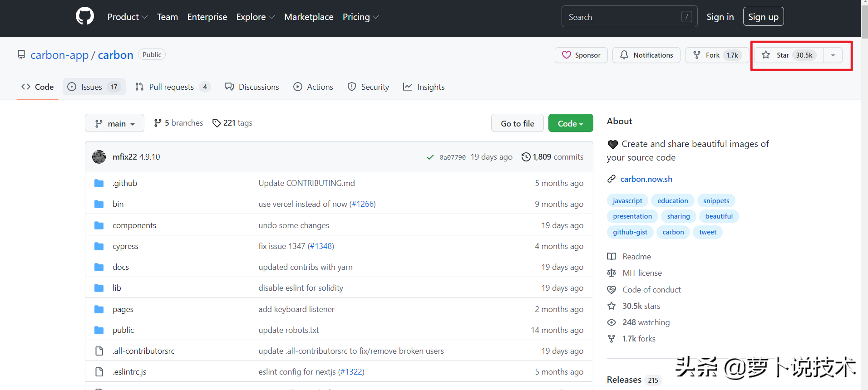868x390 pixels.
Task: Select the github-gist topic tag
Action: [630, 232]
